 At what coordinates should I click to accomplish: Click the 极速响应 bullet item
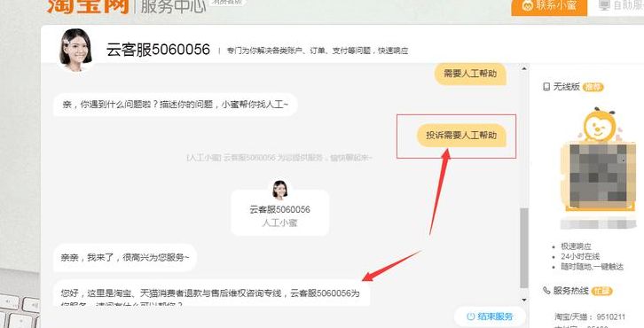pyautogui.click(x=576, y=246)
